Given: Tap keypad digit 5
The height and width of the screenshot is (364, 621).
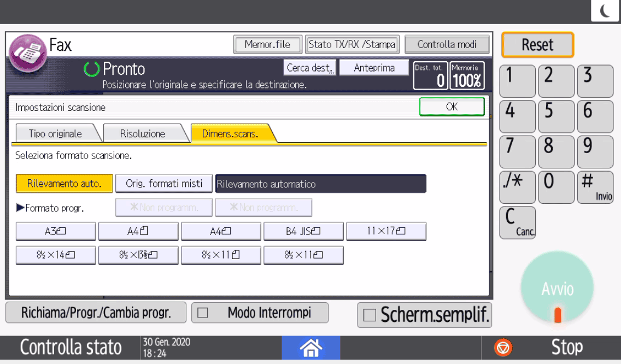Looking at the screenshot, I should [556, 116].
